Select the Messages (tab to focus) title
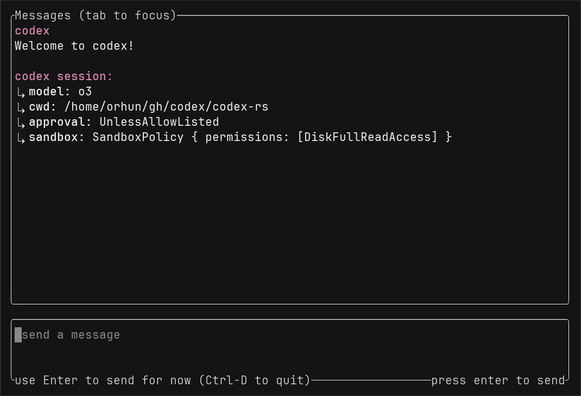This screenshot has height=396, width=581. click(x=95, y=16)
